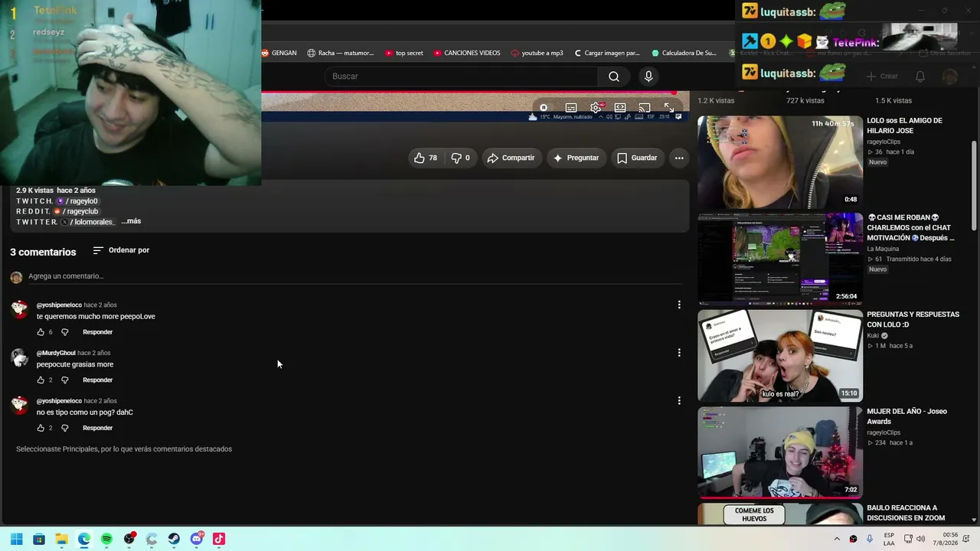Open the 'Calculadora De Su...' bookmark
Viewport: 980px width, 551px height.
pyautogui.click(x=684, y=53)
